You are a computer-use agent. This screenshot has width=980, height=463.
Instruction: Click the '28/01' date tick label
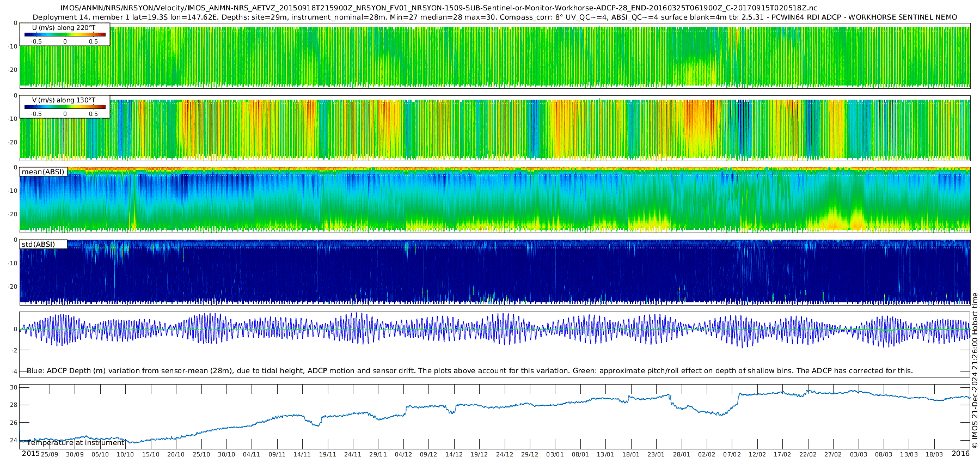point(682,454)
